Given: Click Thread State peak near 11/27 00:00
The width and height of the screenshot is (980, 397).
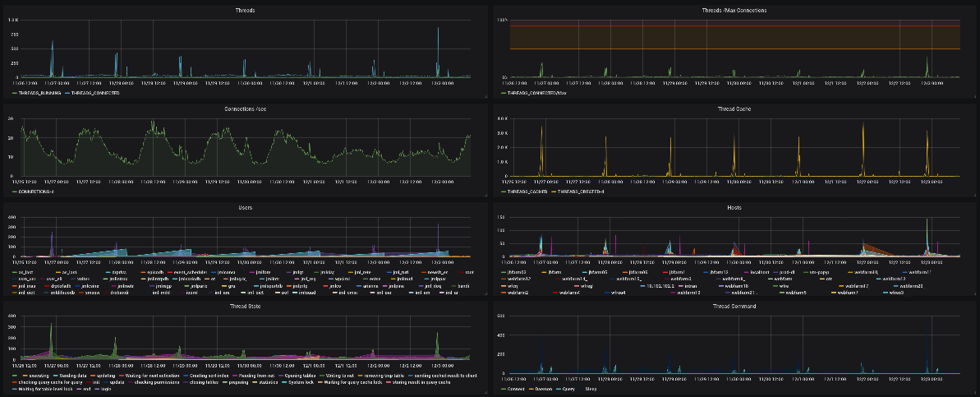Looking at the screenshot, I should point(51,324).
